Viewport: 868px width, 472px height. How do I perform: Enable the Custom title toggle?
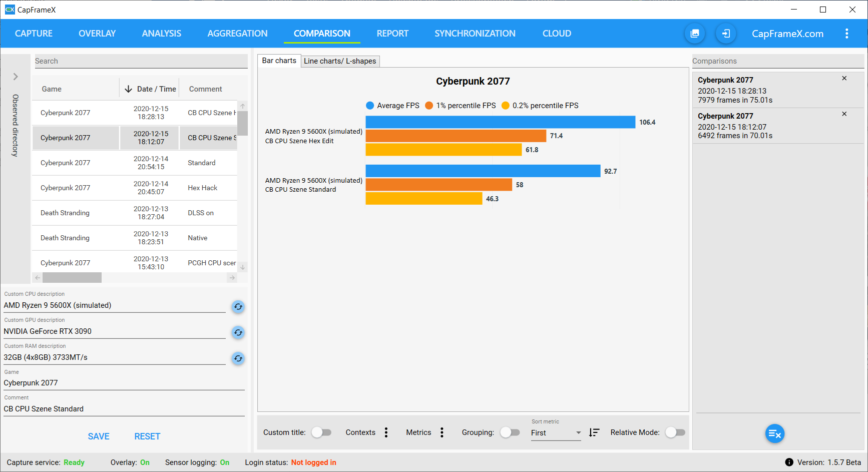[321, 432]
